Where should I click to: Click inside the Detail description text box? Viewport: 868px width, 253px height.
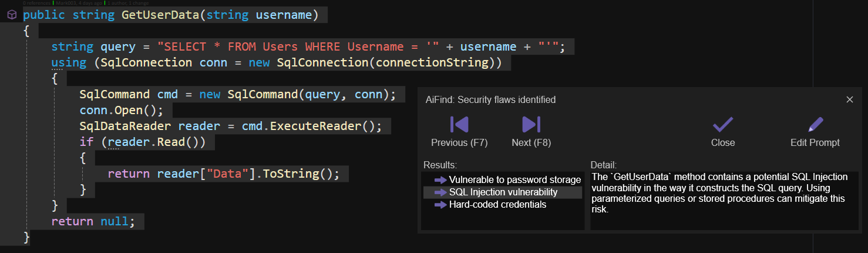coord(724,200)
